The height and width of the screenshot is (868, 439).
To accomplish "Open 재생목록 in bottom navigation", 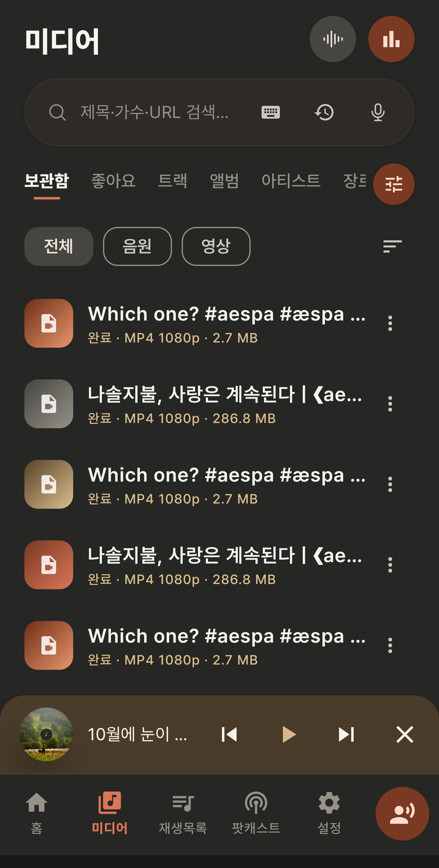I will (183, 813).
